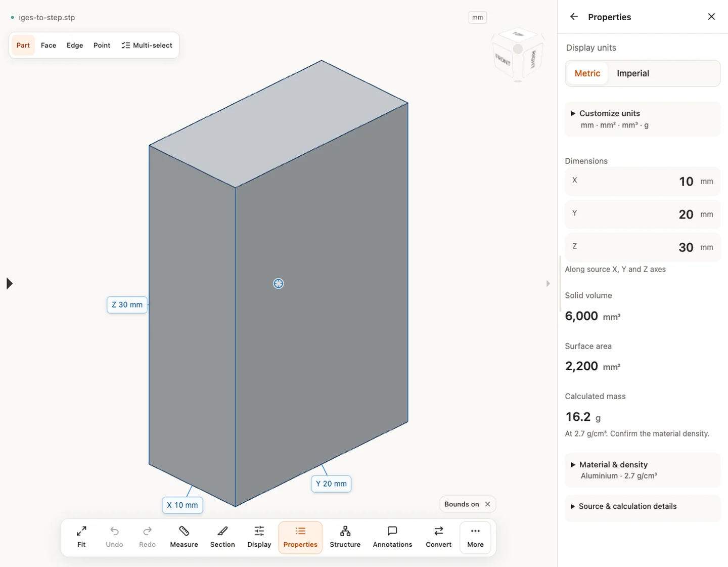This screenshot has height=567, width=728.
Task: Switch display units to Imperial
Action: (633, 73)
